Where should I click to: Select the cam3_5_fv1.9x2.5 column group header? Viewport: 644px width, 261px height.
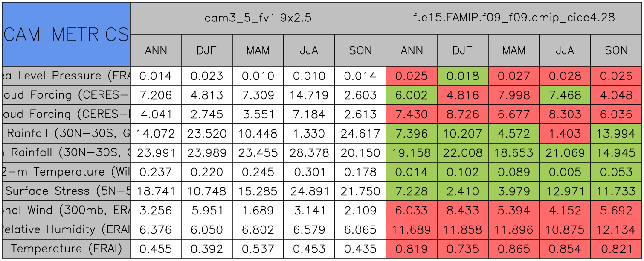pyautogui.click(x=258, y=18)
